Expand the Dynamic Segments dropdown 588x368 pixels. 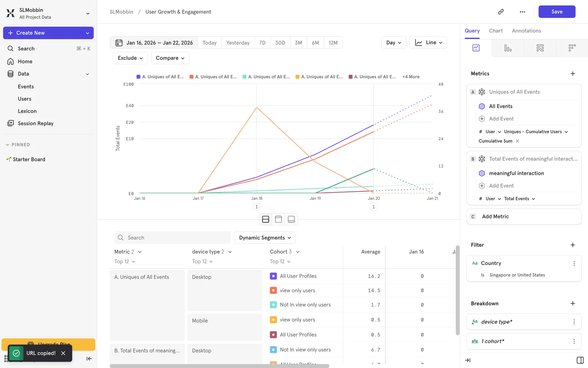coord(265,238)
